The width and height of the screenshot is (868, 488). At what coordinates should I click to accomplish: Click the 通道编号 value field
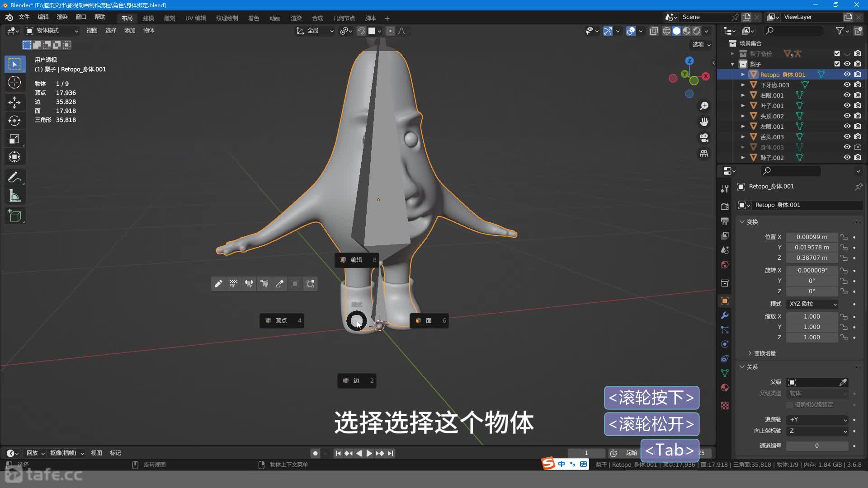tap(817, 446)
